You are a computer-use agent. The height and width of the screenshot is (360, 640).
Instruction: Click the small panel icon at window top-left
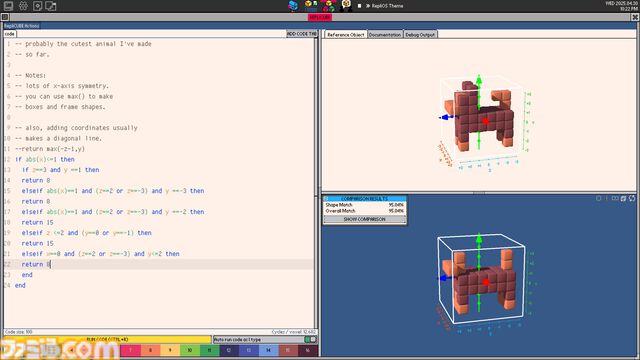pos(5,17)
